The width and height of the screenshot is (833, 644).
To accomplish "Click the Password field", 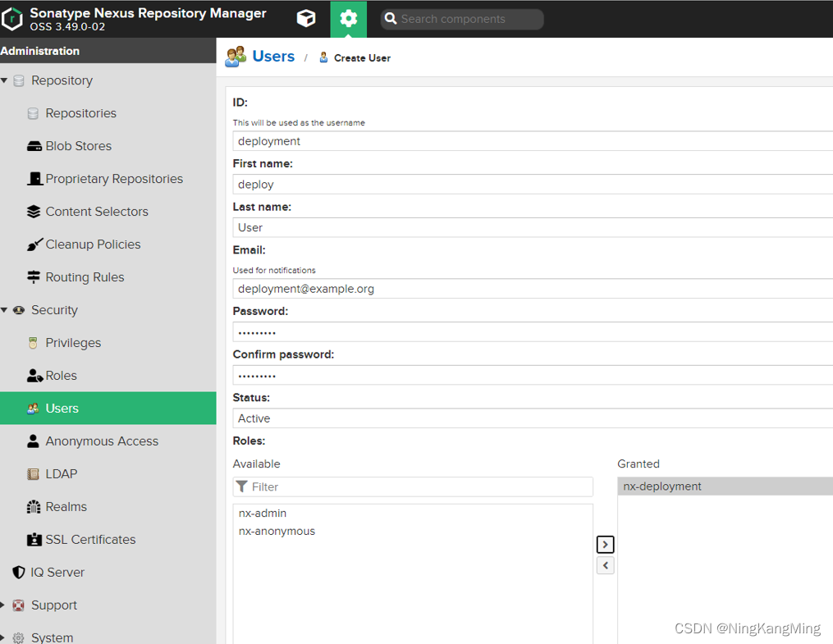I will (x=533, y=332).
